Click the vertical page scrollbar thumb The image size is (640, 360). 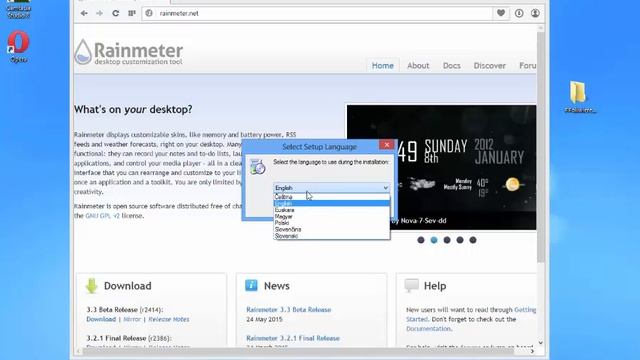pyautogui.click(x=541, y=147)
